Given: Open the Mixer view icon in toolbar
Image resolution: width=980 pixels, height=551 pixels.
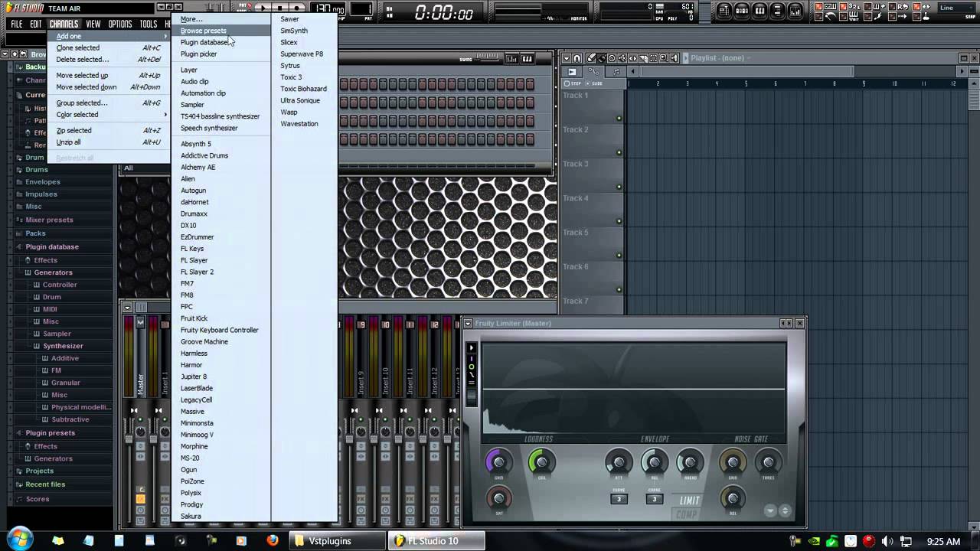Looking at the screenshot, I should [795, 11].
